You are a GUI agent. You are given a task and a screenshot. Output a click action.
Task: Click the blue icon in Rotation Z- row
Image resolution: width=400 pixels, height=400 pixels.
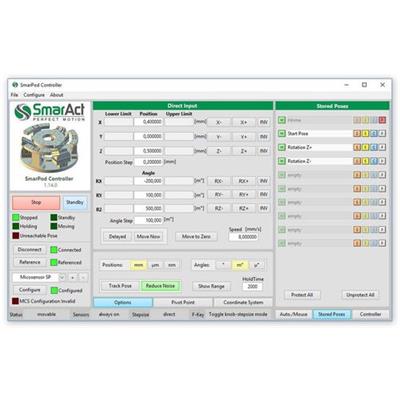point(374,161)
